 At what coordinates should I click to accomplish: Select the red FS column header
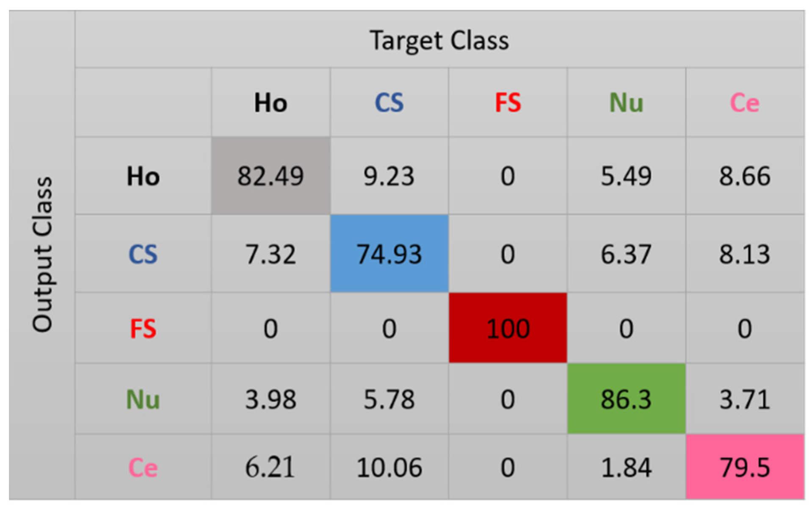click(508, 103)
